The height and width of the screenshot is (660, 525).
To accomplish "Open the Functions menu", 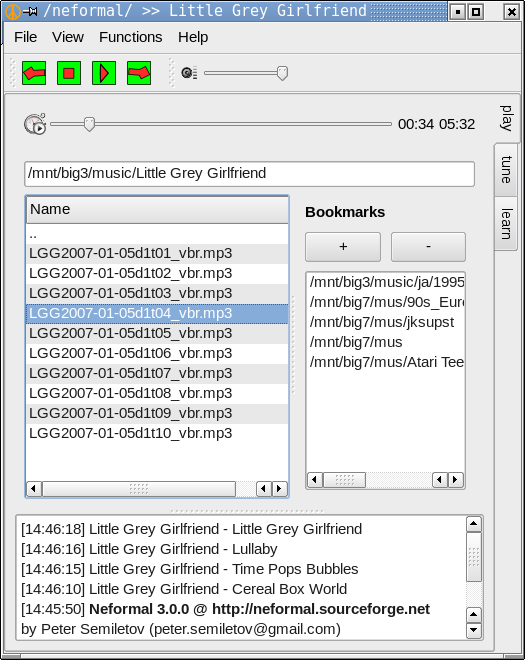I will click(131, 37).
